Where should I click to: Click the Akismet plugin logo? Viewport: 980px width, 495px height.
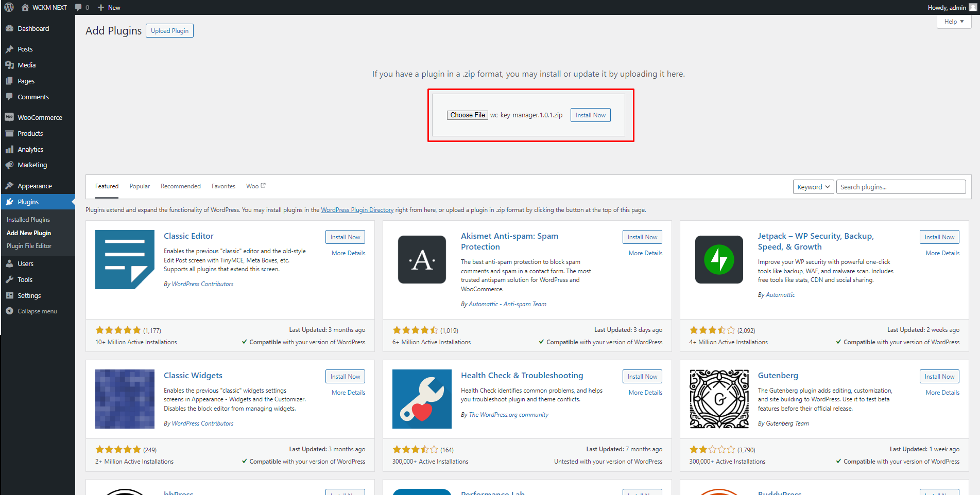click(422, 259)
